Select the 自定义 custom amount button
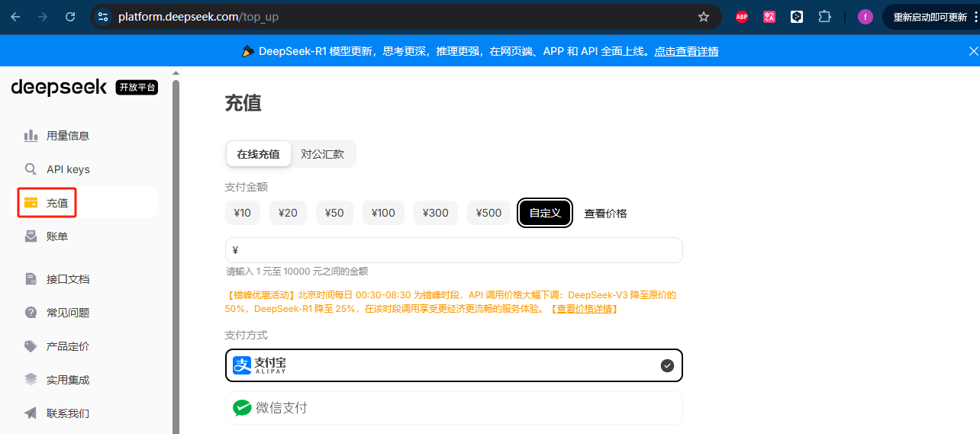 pyautogui.click(x=546, y=213)
